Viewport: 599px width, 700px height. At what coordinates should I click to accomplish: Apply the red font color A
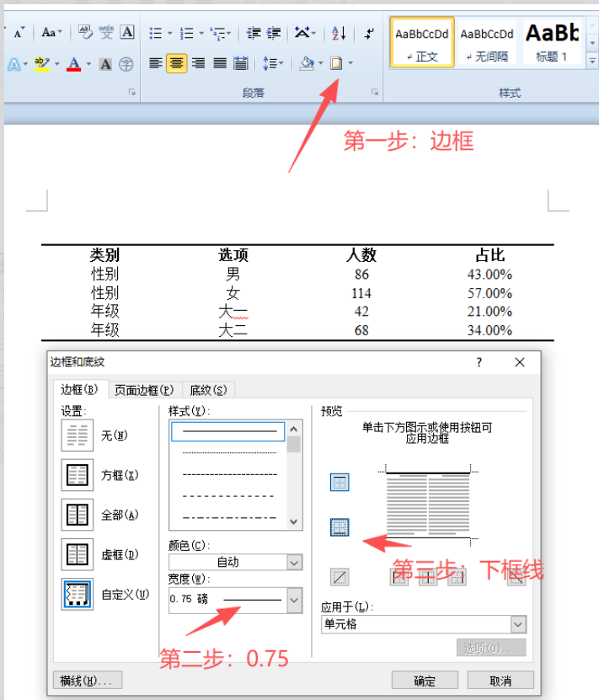73,64
